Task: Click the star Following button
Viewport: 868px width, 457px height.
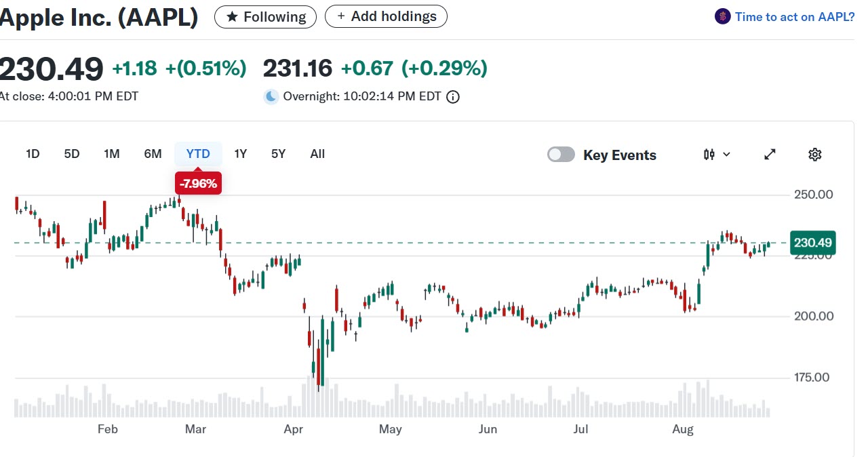Action: point(265,17)
